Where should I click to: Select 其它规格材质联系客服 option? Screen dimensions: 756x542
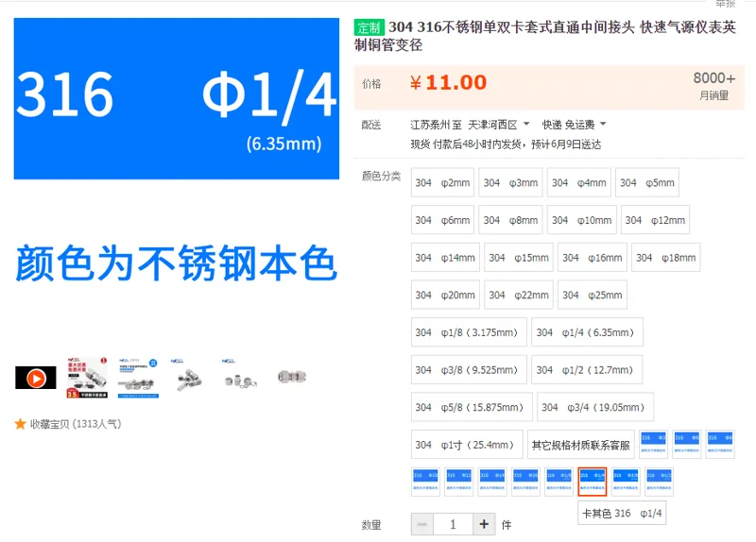581,445
